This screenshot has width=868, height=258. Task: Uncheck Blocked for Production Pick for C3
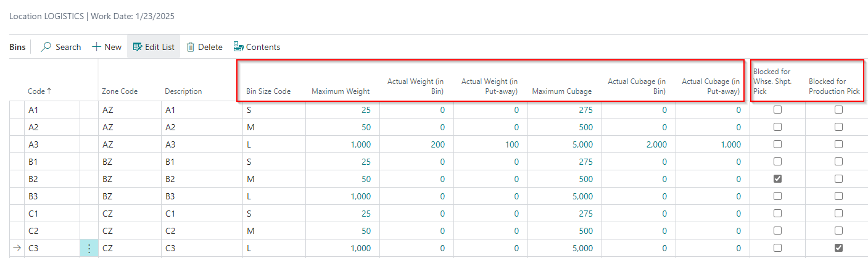[838, 248]
